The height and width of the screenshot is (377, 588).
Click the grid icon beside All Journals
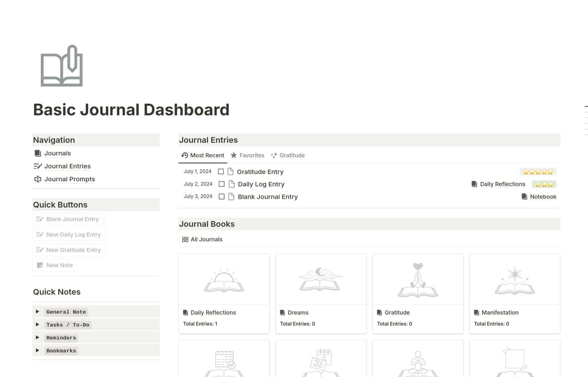tap(185, 240)
